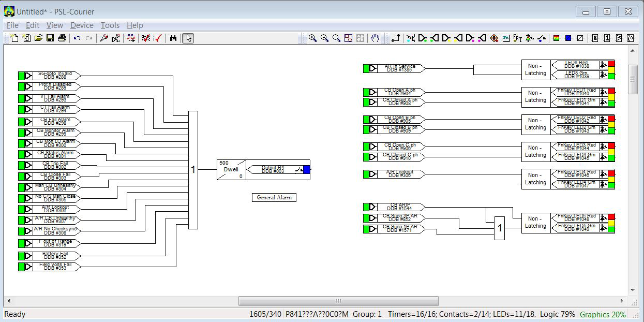
Task: Open the View menu
Action: point(54,25)
